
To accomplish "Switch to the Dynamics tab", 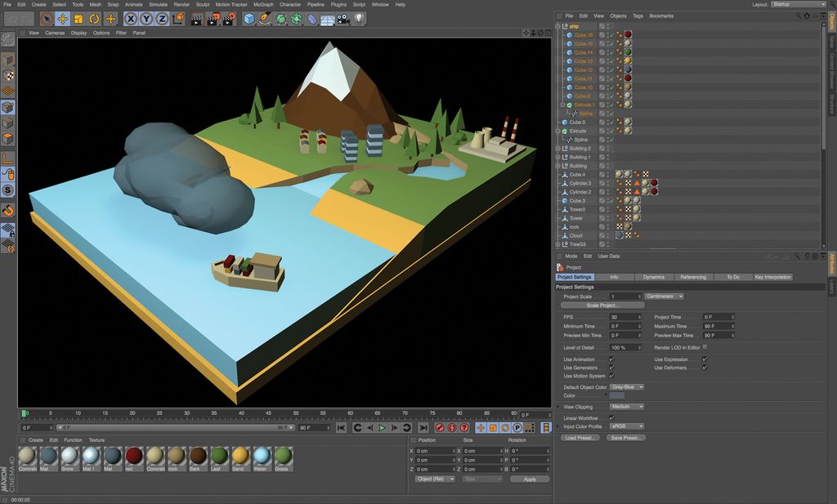I will (x=654, y=277).
